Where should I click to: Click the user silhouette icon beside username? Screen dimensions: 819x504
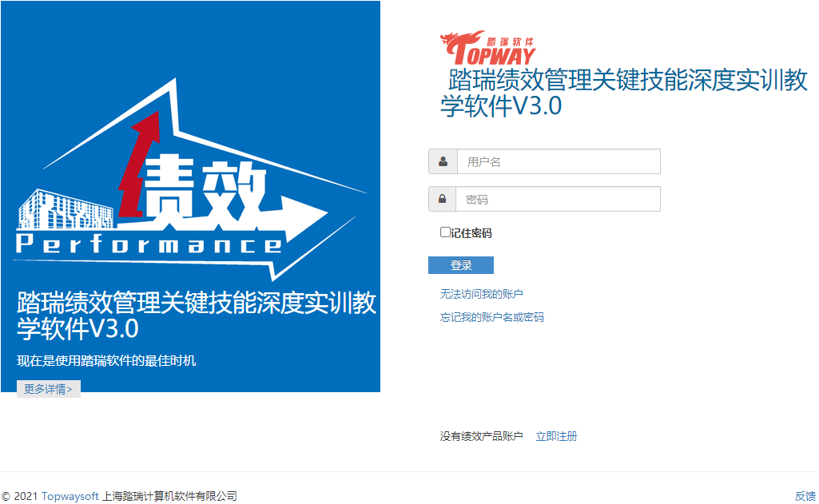click(443, 161)
